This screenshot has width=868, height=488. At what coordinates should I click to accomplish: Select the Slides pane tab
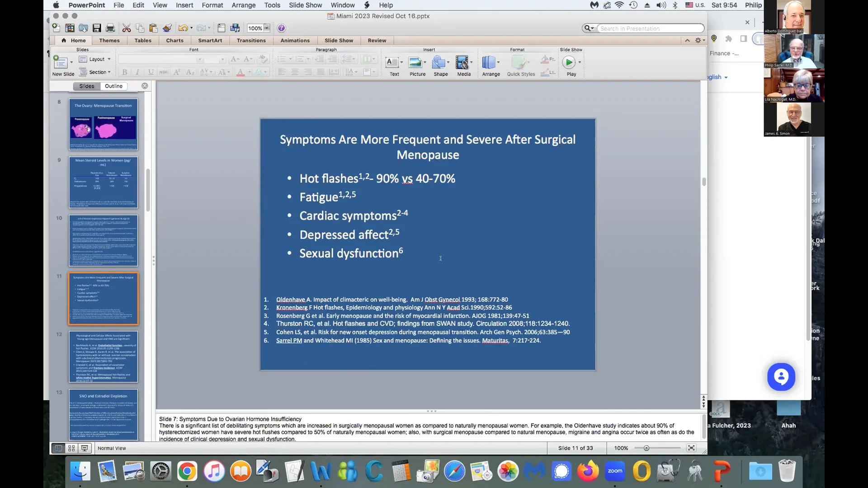[86, 86]
